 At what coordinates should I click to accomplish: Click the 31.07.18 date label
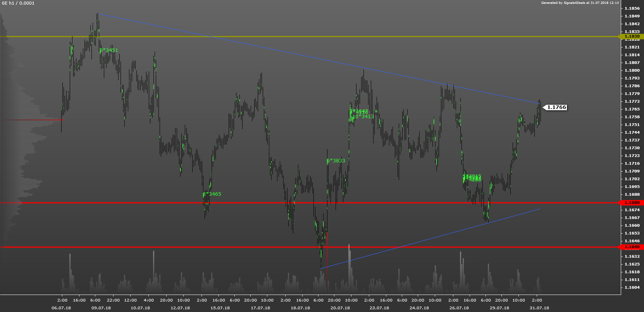[539, 308]
